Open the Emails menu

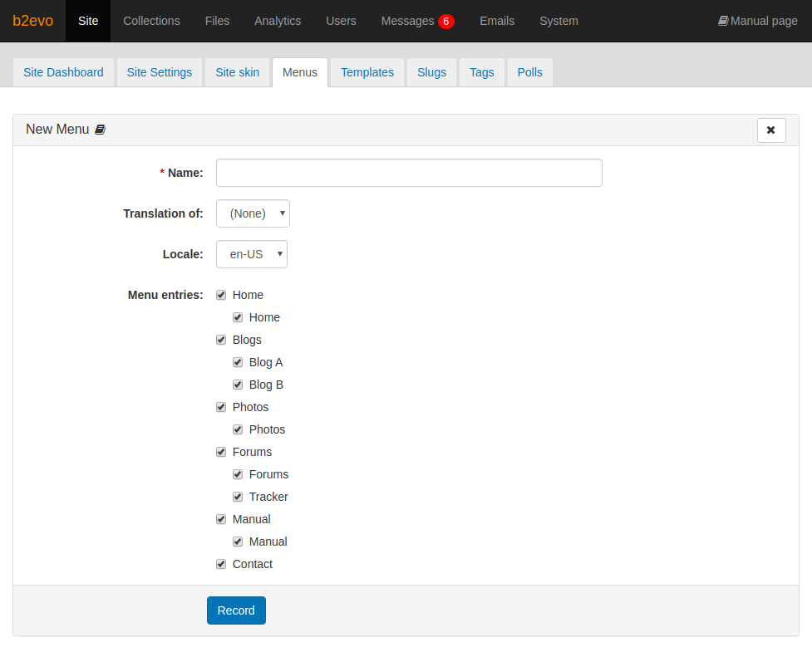click(x=497, y=21)
